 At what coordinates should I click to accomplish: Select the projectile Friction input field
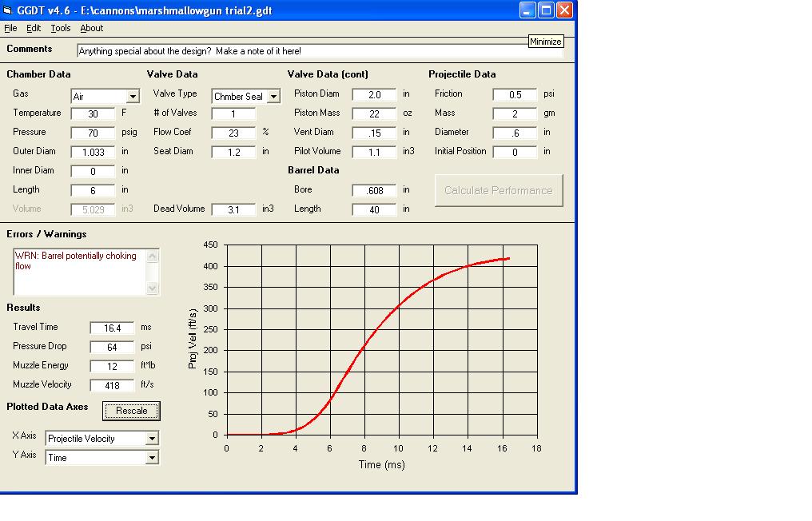515,94
